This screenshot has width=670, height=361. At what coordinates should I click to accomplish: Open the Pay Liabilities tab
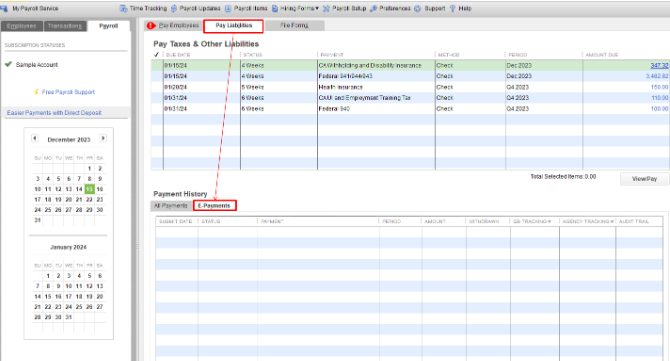click(x=233, y=26)
